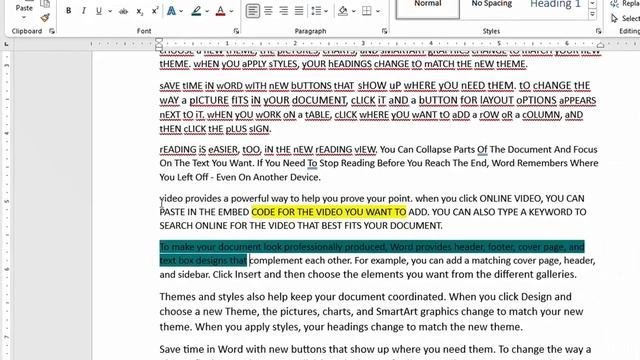Image resolution: width=640 pixels, height=360 pixels.
Task: Open the Font dialog launcher
Action: (x=236, y=31)
